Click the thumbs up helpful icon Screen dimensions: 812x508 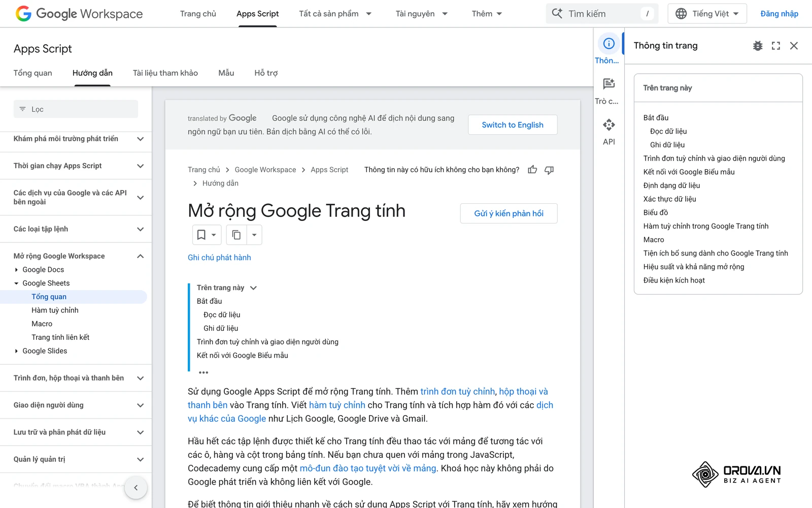pyautogui.click(x=532, y=170)
